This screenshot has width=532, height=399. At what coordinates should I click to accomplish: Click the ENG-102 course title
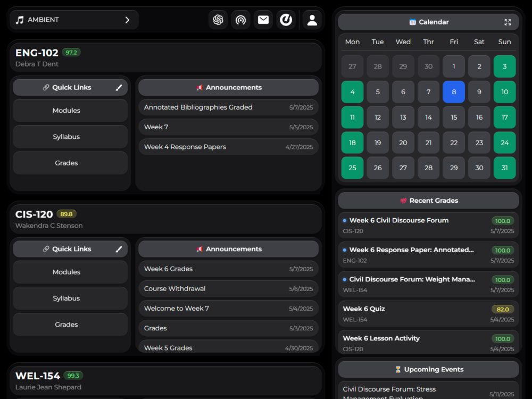pos(37,53)
